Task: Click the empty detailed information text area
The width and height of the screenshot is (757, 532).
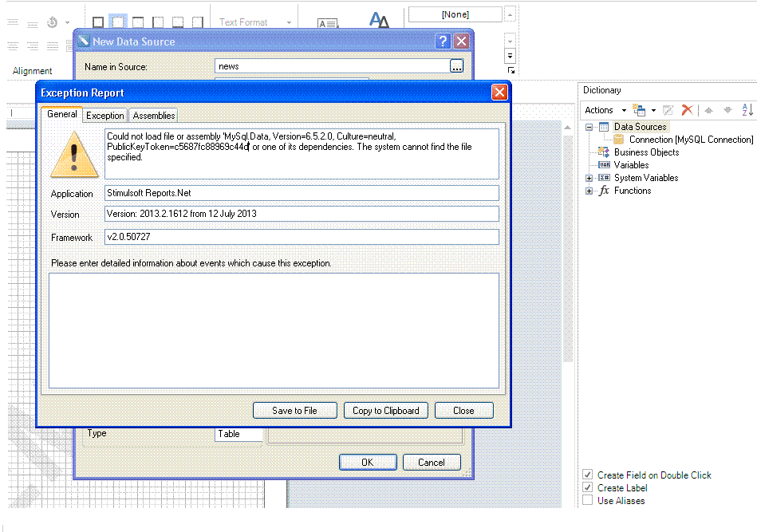Action: coord(274,331)
